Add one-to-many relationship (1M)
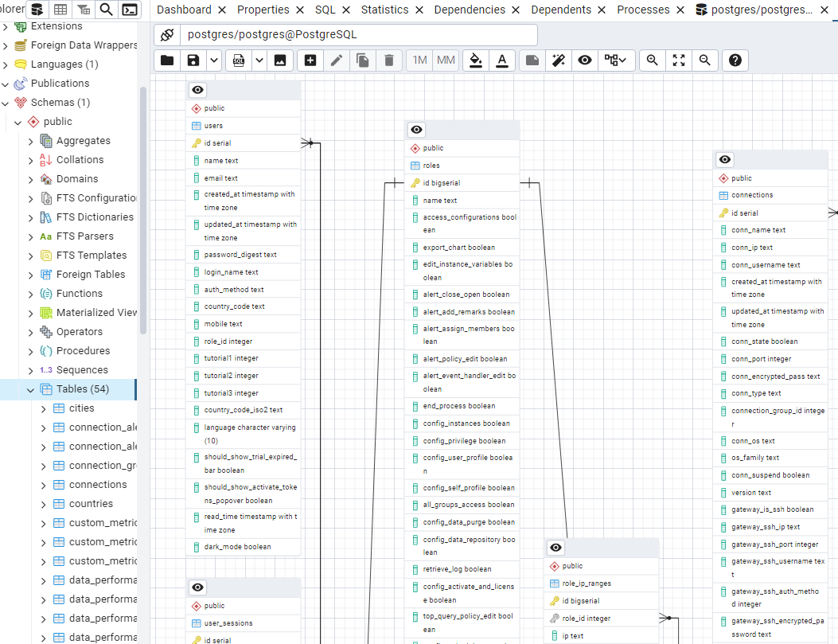Image resolution: width=838 pixels, height=644 pixels. (419, 60)
